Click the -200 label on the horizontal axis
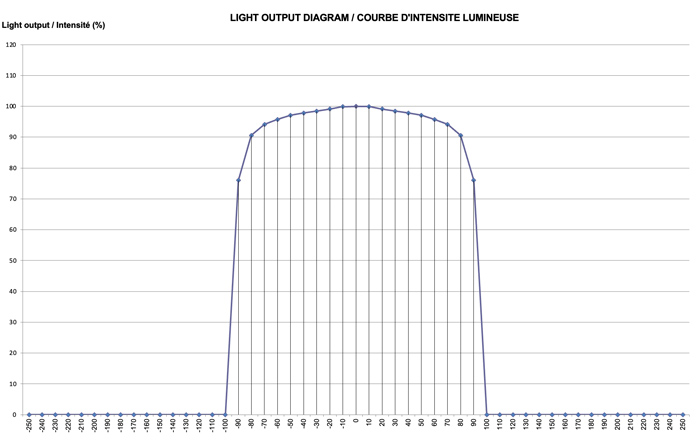 point(94,425)
